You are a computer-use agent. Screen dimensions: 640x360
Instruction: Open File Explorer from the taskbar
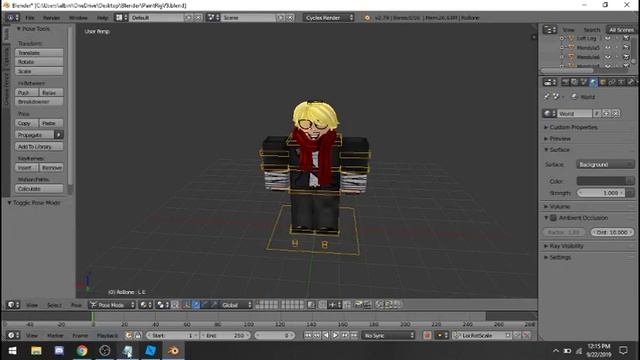[36, 351]
